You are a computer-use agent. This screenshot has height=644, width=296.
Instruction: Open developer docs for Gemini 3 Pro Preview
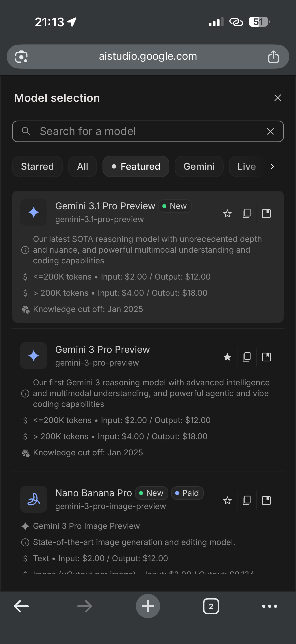click(266, 357)
